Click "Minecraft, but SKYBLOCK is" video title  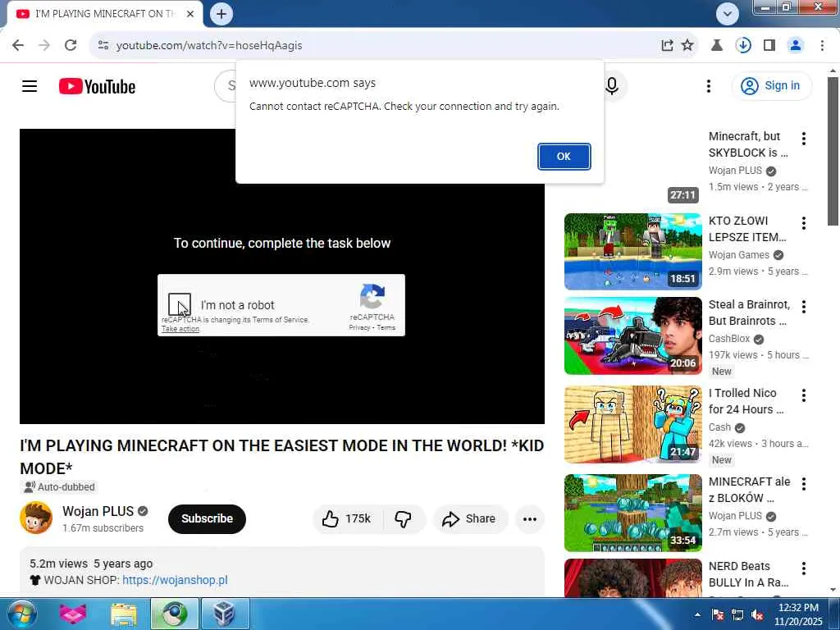[x=748, y=144]
